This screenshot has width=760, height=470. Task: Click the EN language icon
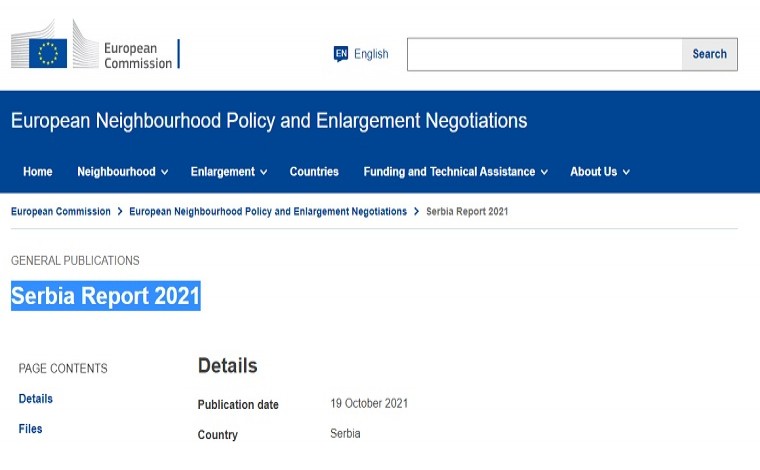[x=341, y=54]
